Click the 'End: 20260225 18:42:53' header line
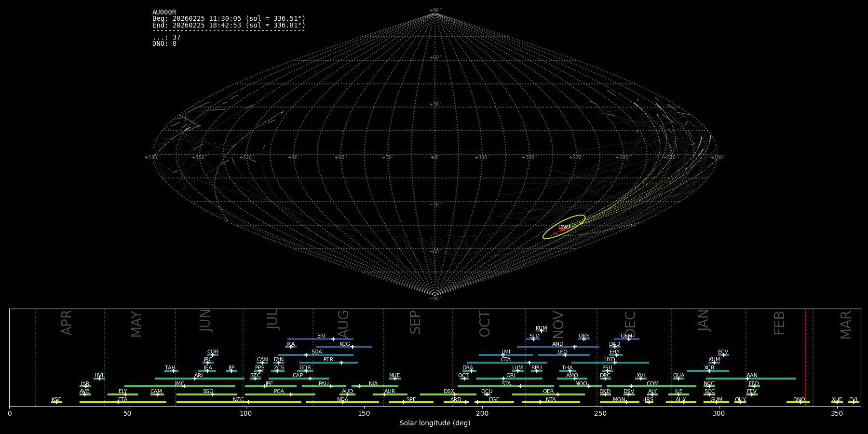Screen dimensions: 868x434 pos(229,25)
